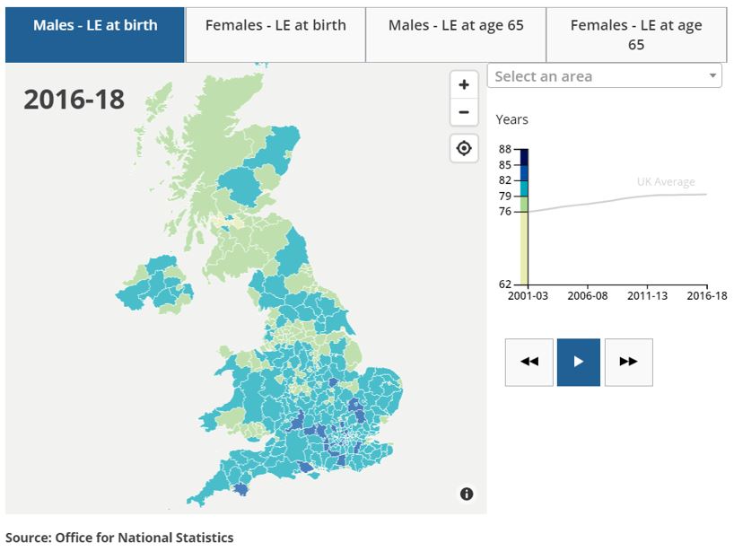734x560 pixels.
Task: Click the 2006-08 label on chart axis
Action: 589,295
